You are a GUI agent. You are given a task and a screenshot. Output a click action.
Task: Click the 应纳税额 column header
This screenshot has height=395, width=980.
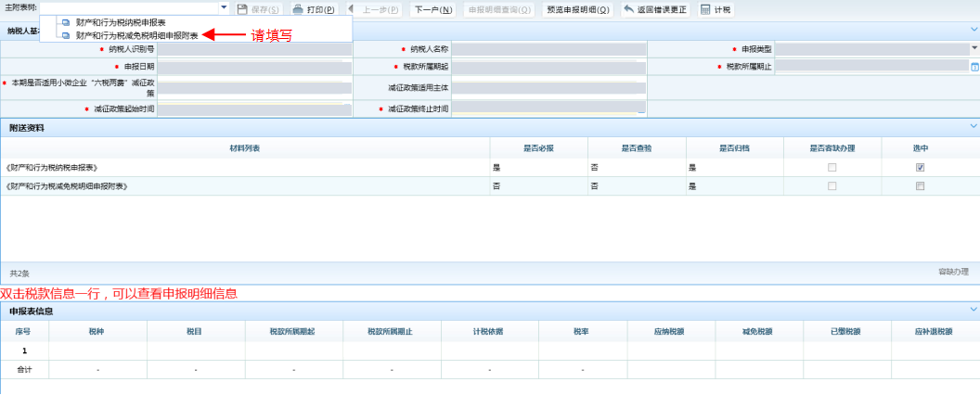[x=671, y=331]
